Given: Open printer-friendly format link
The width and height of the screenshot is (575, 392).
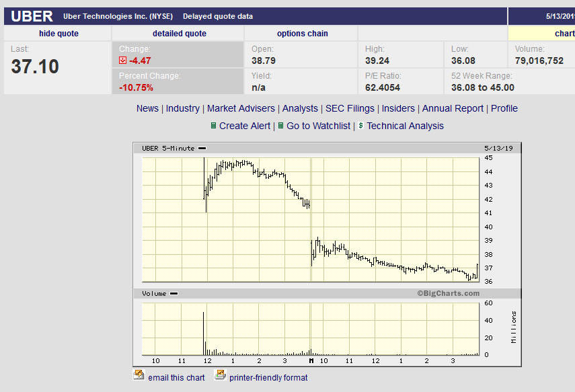Looking at the screenshot, I should point(268,378).
